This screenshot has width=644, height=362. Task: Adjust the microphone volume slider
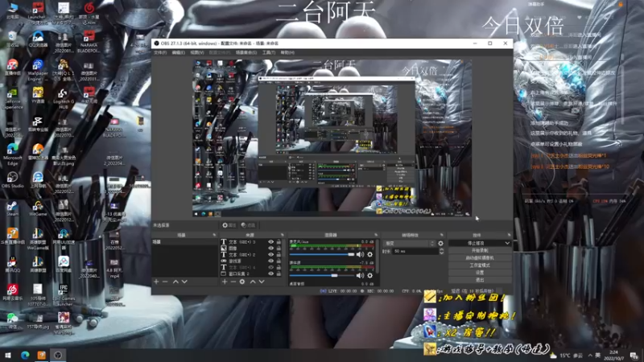(322, 254)
